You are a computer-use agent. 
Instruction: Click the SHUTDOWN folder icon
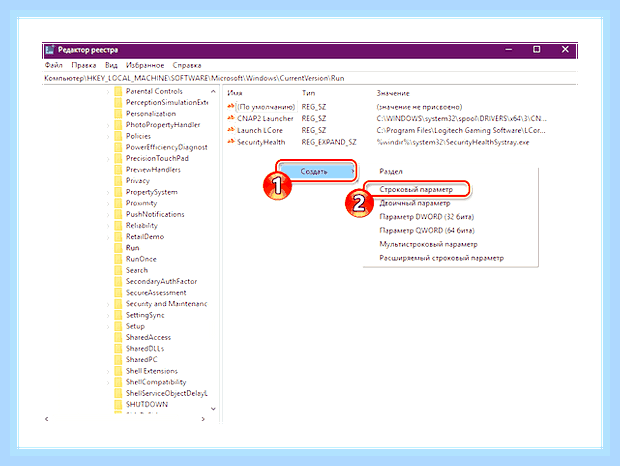118,404
